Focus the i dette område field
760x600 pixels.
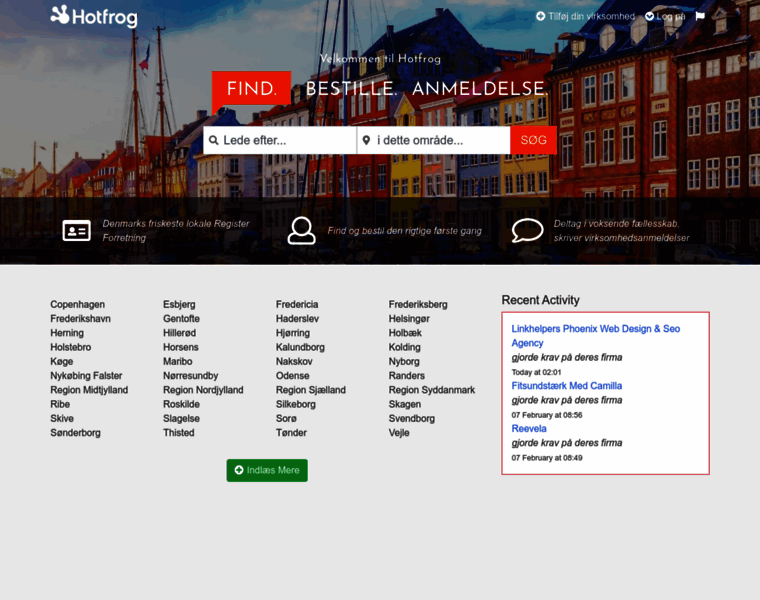tap(434, 141)
